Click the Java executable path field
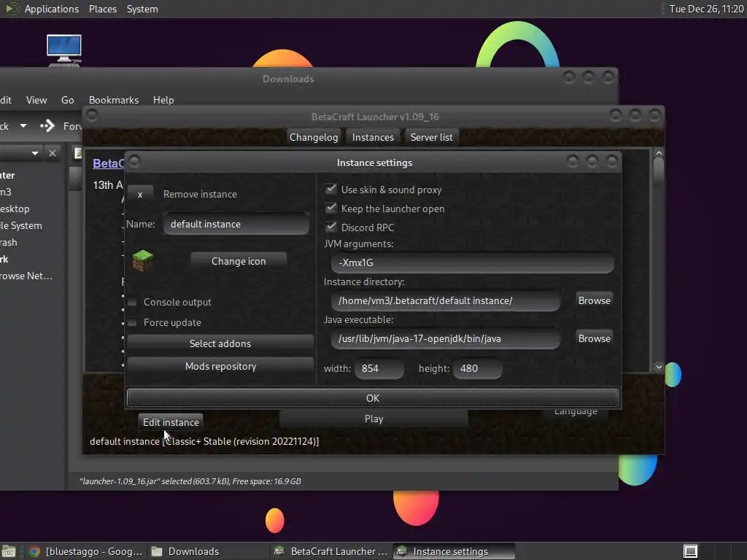The height and width of the screenshot is (560, 747). tap(446, 338)
